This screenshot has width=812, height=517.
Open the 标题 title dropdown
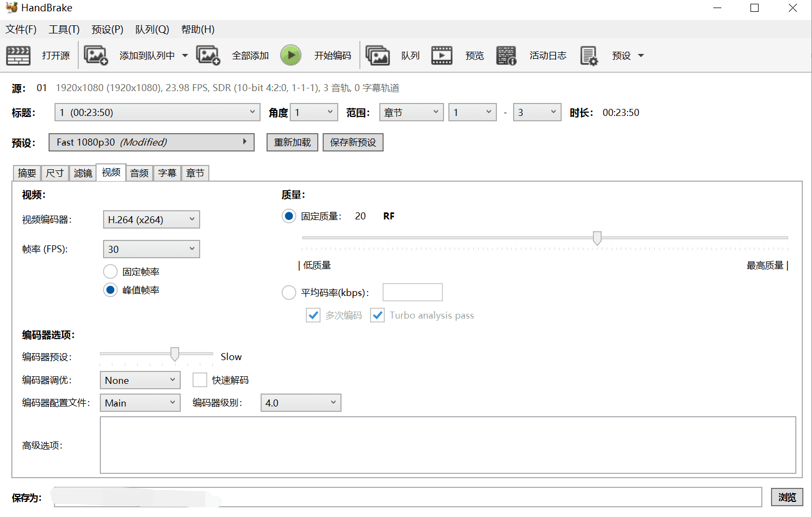click(x=158, y=112)
